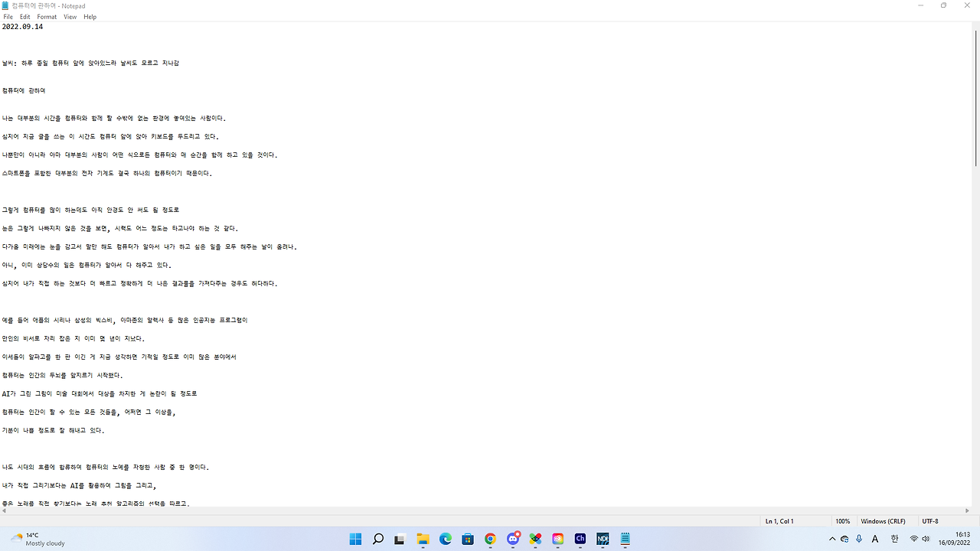Image resolution: width=980 pixels, height=551 pixels.
Task: Click the four-colored pinwheel app icon on the taskbar
Action: click(535, 539)
